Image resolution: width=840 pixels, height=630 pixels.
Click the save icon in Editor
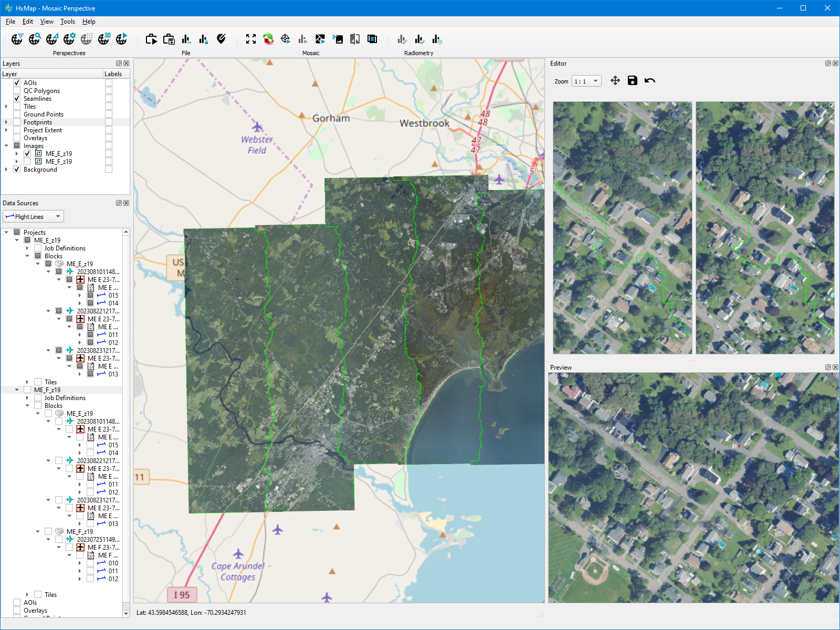(x=633, y=80)
